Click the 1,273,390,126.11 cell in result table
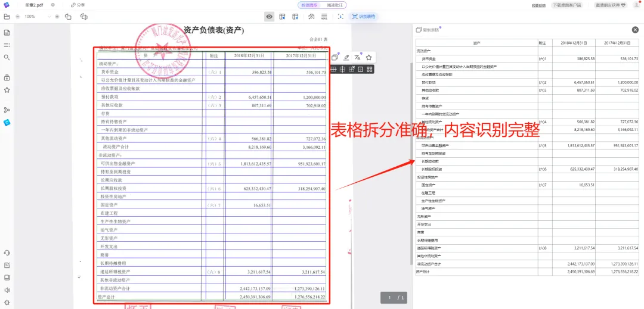This screenshot has height=309, width=644. (618, 264)
